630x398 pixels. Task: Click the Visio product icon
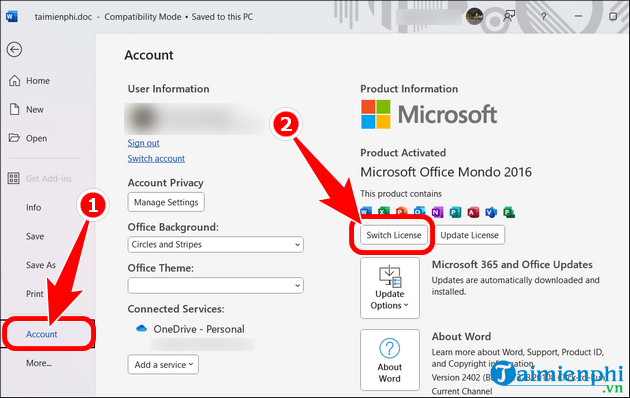click(x=491, y=212)
